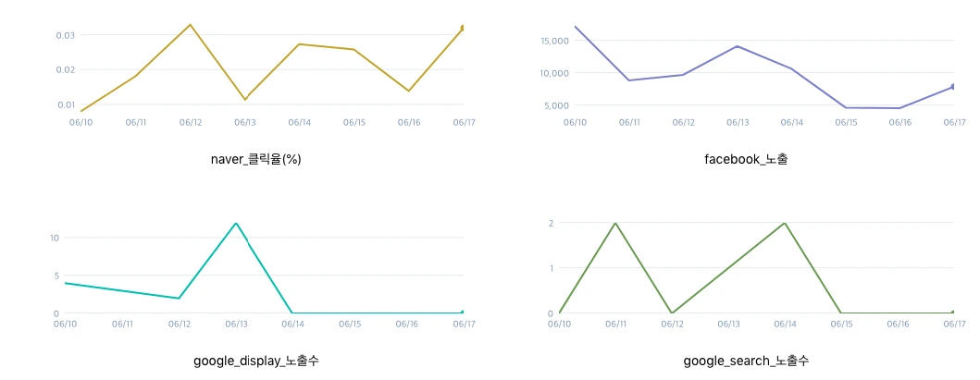
Task: Click the google_display_노출수 chart title
Action: (256, 361)
